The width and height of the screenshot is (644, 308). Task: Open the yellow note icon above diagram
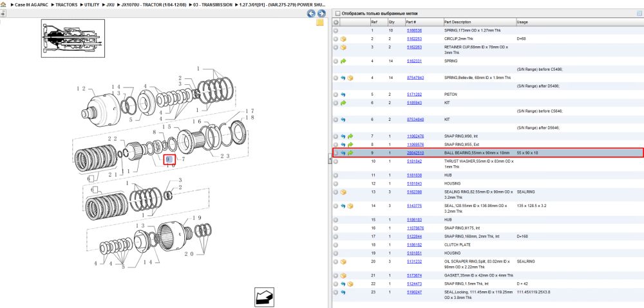point(320,23)
